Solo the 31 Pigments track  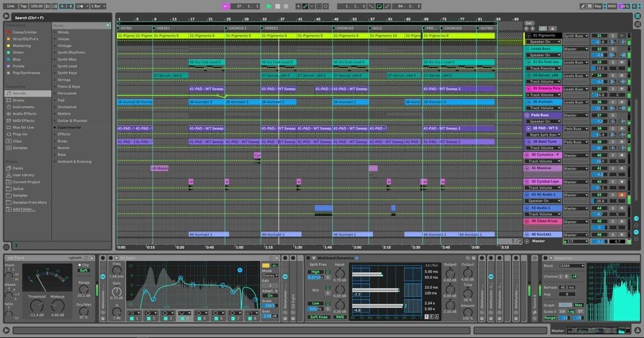tap(613, 36)
